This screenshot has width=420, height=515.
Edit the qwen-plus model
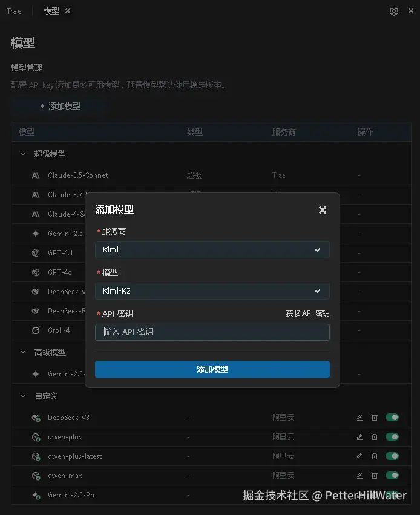[x=360, y=437]
